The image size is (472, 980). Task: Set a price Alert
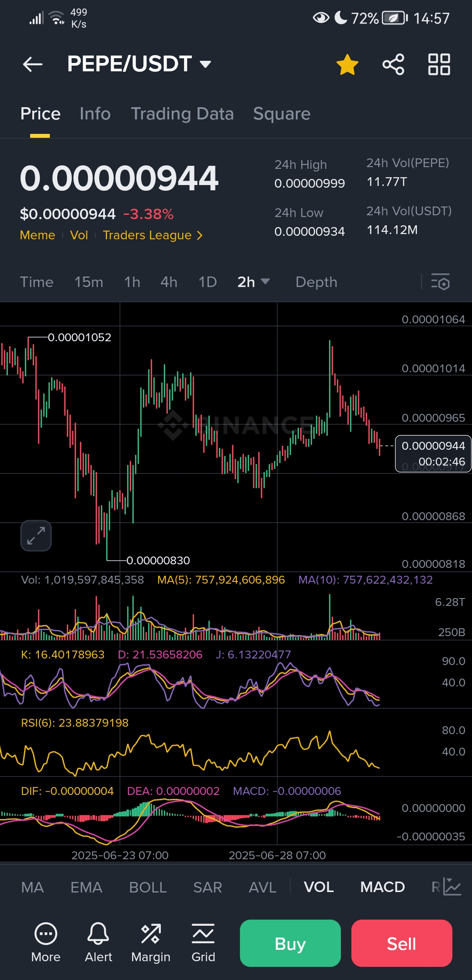(98, 943)
